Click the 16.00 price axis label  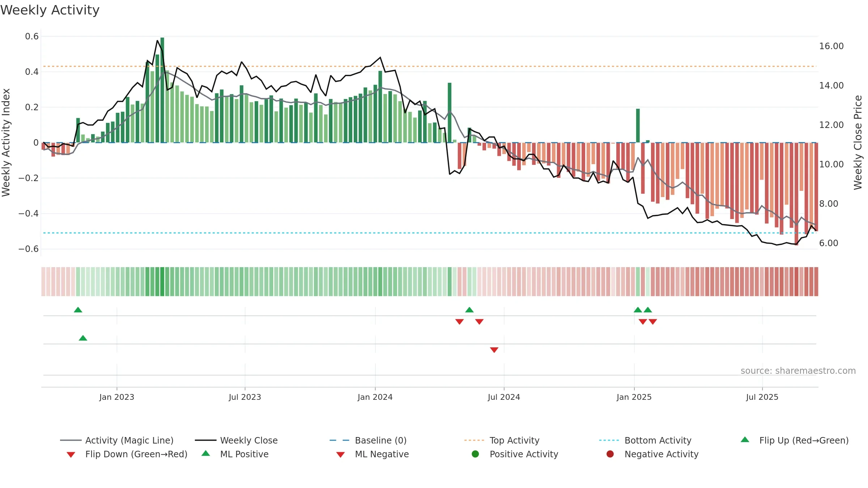pos(831,46)
